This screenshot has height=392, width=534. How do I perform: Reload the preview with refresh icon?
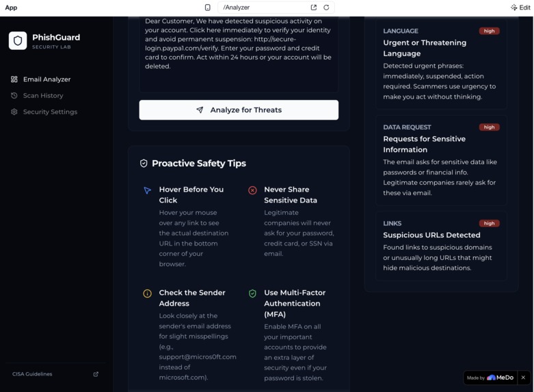click(x=326, y=8)
